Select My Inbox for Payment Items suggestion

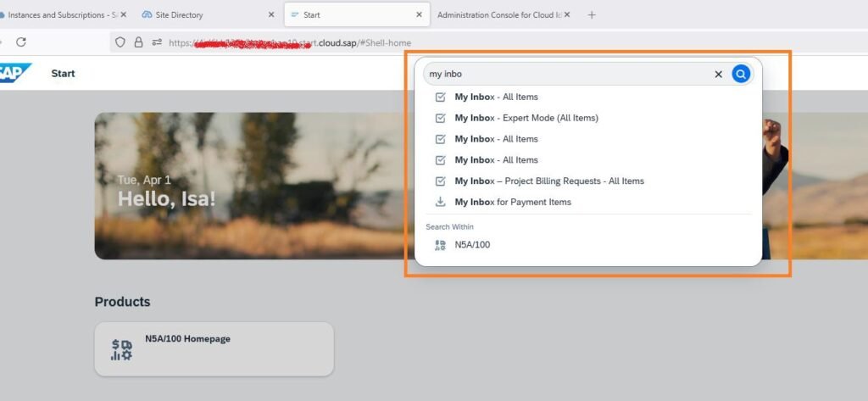pyautogui.click(x=513, y=202)
